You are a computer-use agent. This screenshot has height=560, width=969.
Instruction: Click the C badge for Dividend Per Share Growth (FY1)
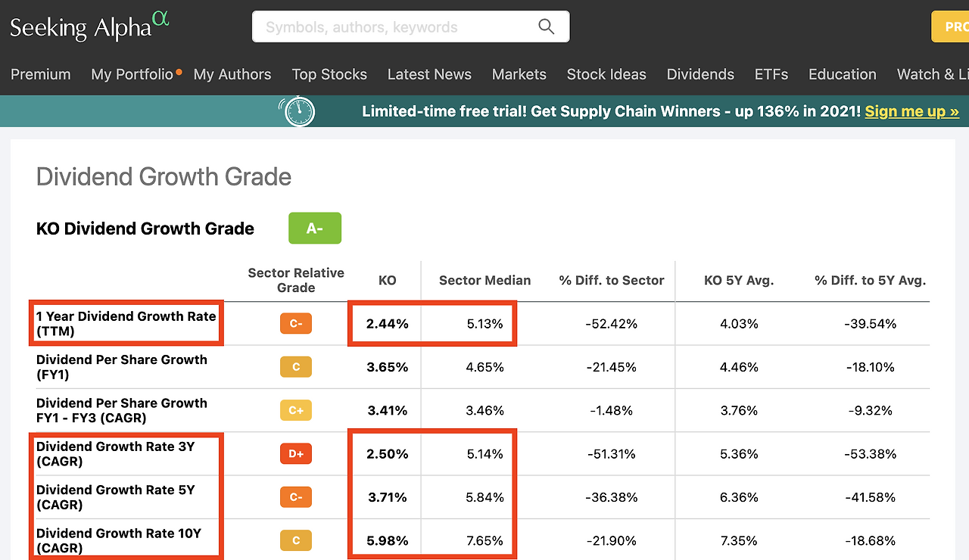pyautogui.click(x=296, y=367)
